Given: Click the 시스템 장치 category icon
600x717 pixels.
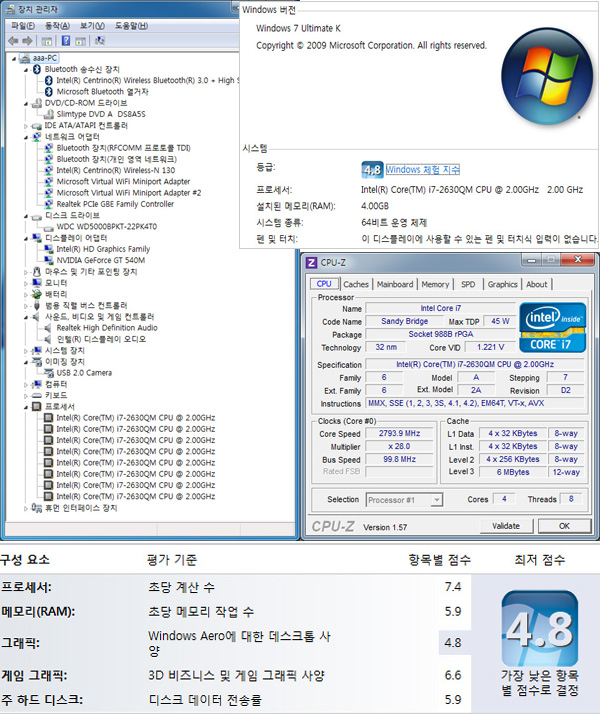Looking at the screenshot, I should click(37, 351).
